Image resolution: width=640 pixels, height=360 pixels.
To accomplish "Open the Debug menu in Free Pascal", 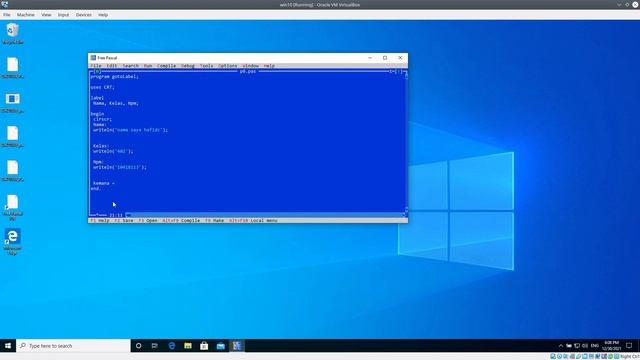I will pyautogui.click(x=188, y=66).
